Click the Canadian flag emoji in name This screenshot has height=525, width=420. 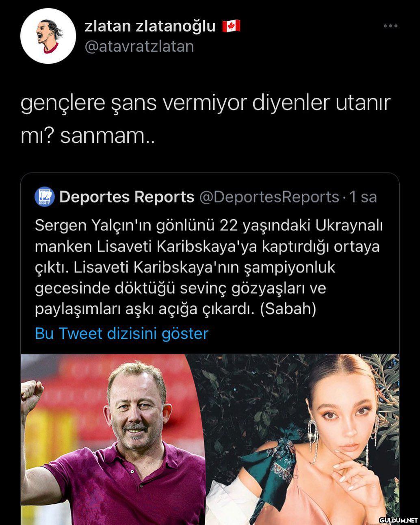tap(231, 26)
